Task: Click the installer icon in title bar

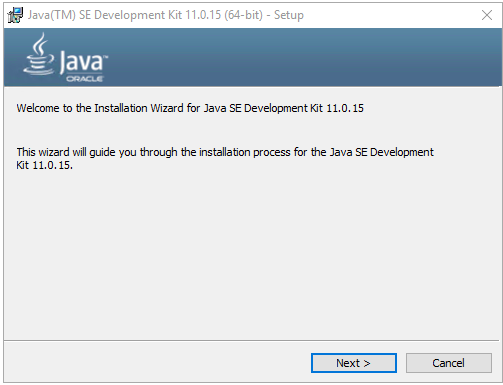Action: [x=15, y=15]
